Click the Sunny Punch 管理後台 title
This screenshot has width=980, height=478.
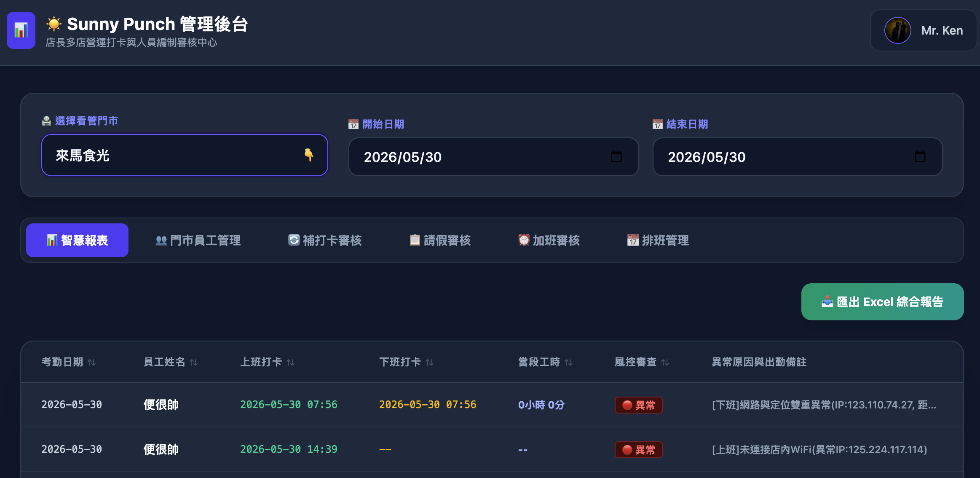click(158, 24)
